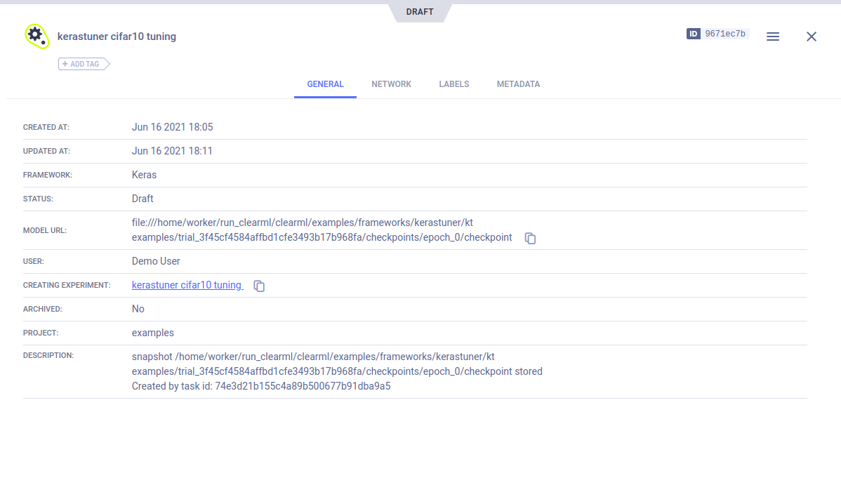Image resolution: width=841 pixels, height=504 pixels.
Task: Click the Model URL file path text
Action: click(x=322, y=230)
